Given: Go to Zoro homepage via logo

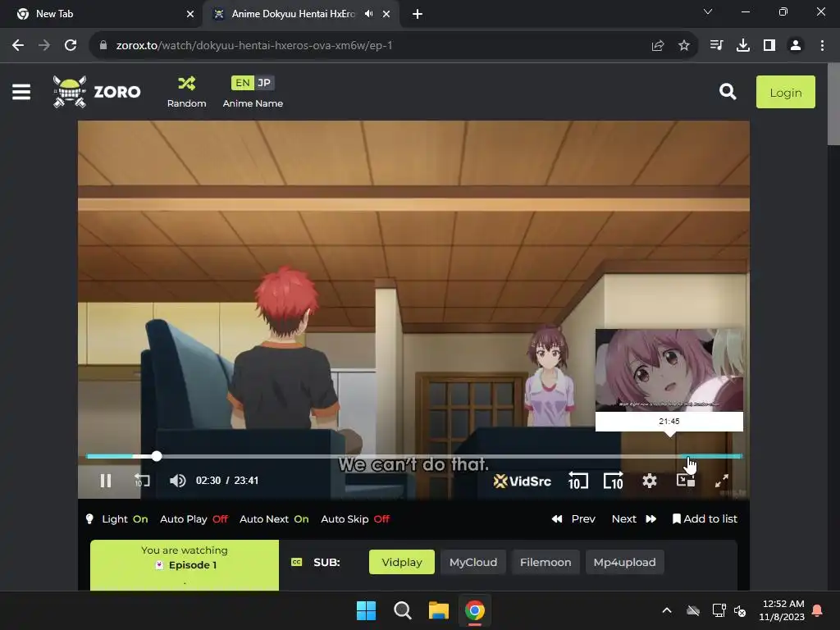Looking at the screenshot, I should tap(97, 92).
